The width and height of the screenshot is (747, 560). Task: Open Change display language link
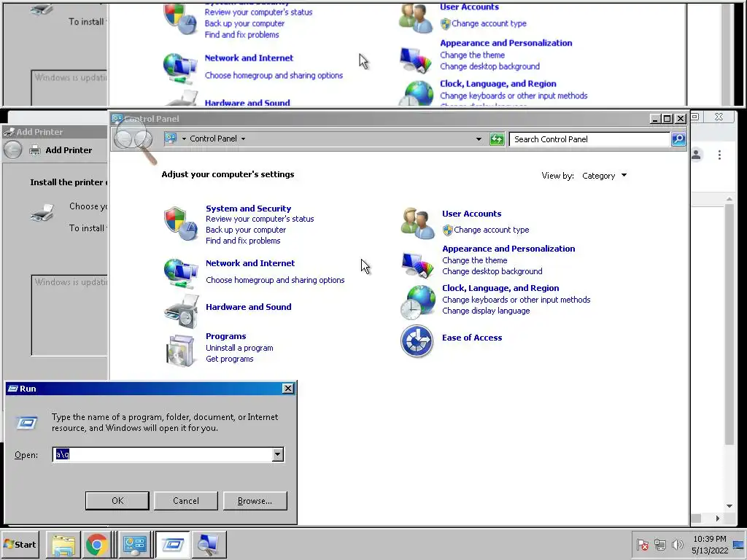[486, 311]
